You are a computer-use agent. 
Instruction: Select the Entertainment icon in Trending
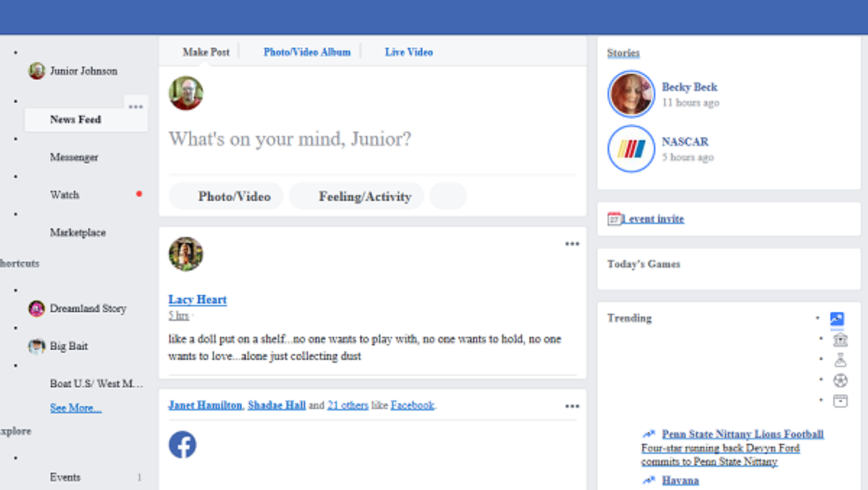point(840,400)
